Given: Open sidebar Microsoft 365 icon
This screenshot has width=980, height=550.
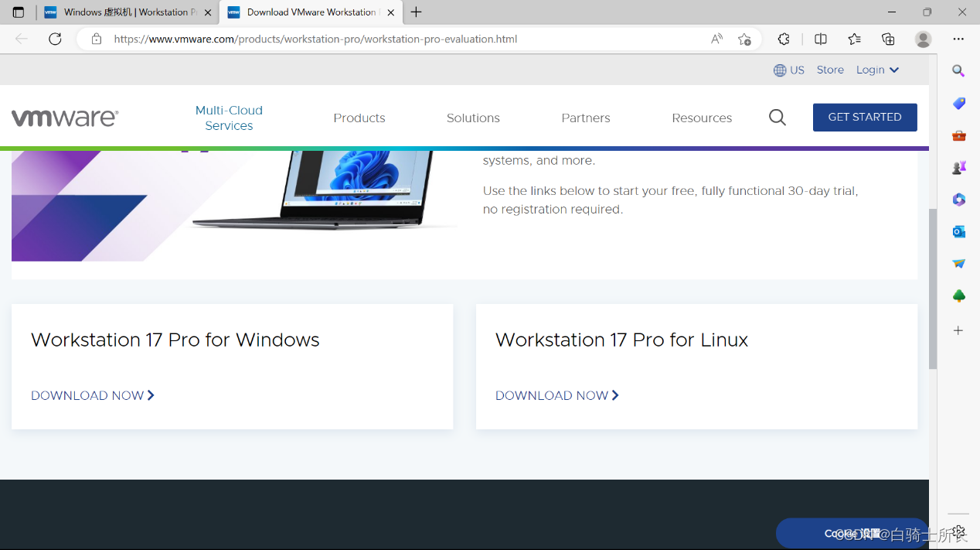Looking at the screenshot, I should click(x=958, y=200).
